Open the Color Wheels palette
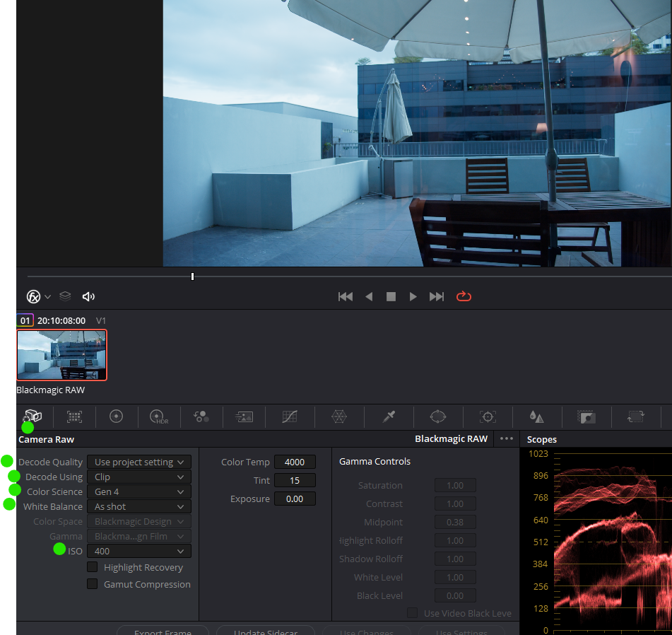Image resolution: width=672 pixels, height=635 pixels. 117,416
